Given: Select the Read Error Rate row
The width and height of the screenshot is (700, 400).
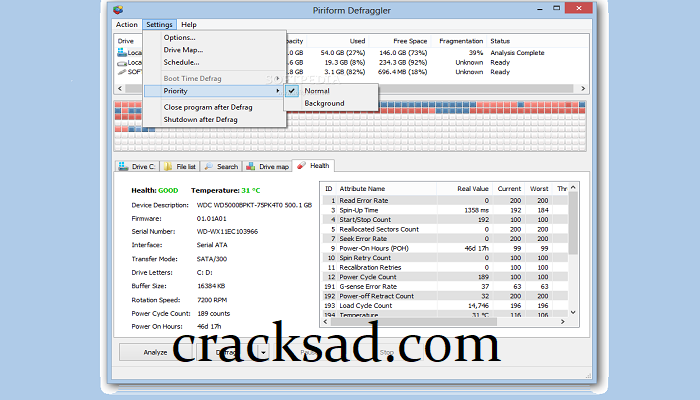Looking at the screenshot, I should (x=445, y=200).
